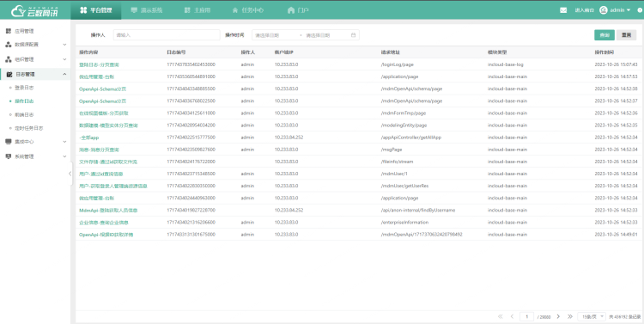644x324 pixels.
Task: Open the admin account dropdown arrow
Action: pyautogui.click(x=629, y=10)
